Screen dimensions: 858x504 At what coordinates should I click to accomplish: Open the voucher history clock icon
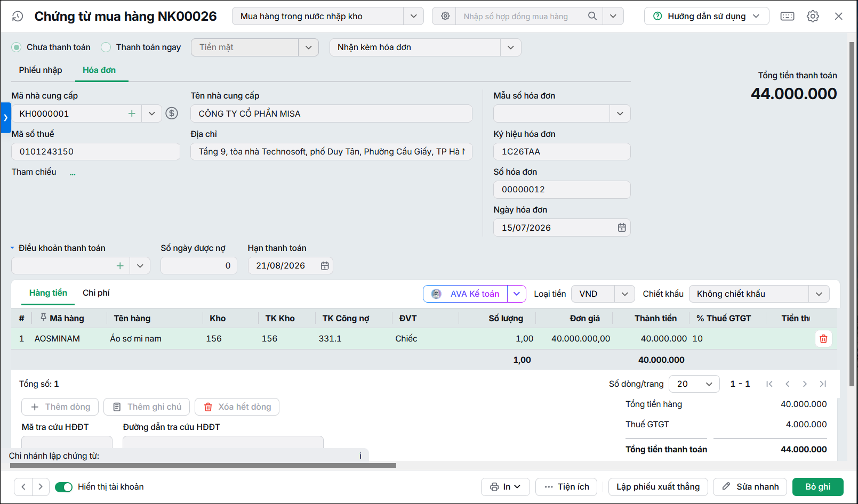(x=18, y=17)
